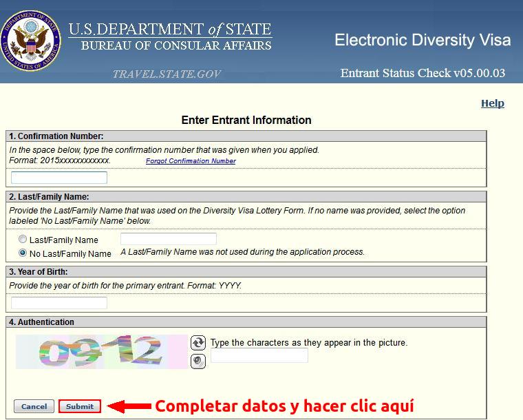
Task: Open the Help link
Action: tap(492, 103)
